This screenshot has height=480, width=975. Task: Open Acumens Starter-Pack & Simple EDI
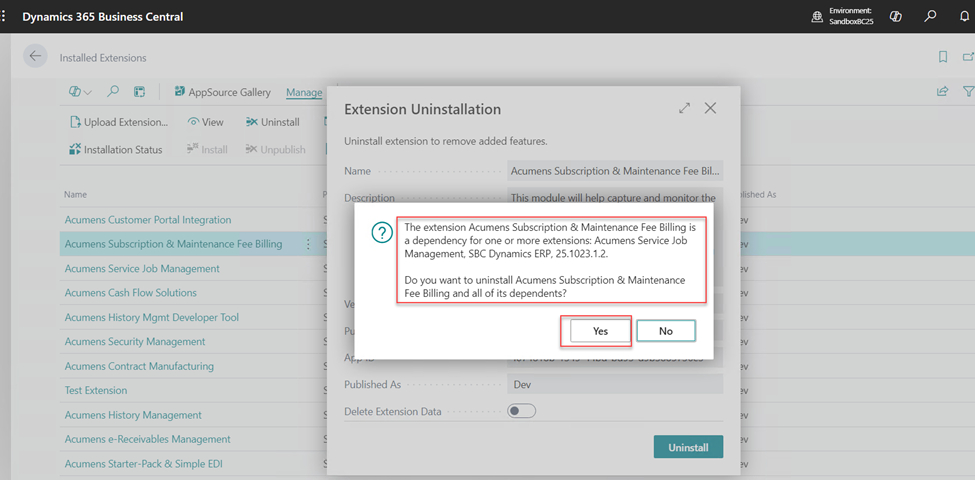pos(144,463)
